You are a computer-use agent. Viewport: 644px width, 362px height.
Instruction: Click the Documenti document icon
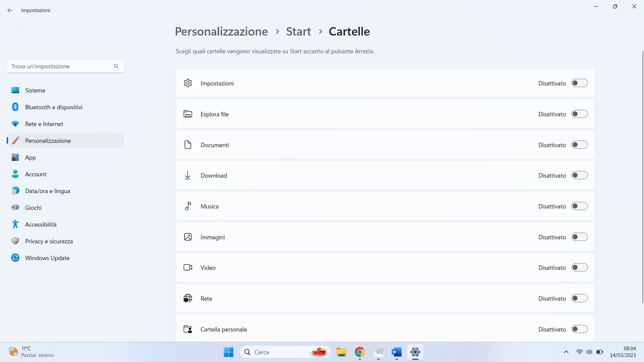tap(187, 144)
